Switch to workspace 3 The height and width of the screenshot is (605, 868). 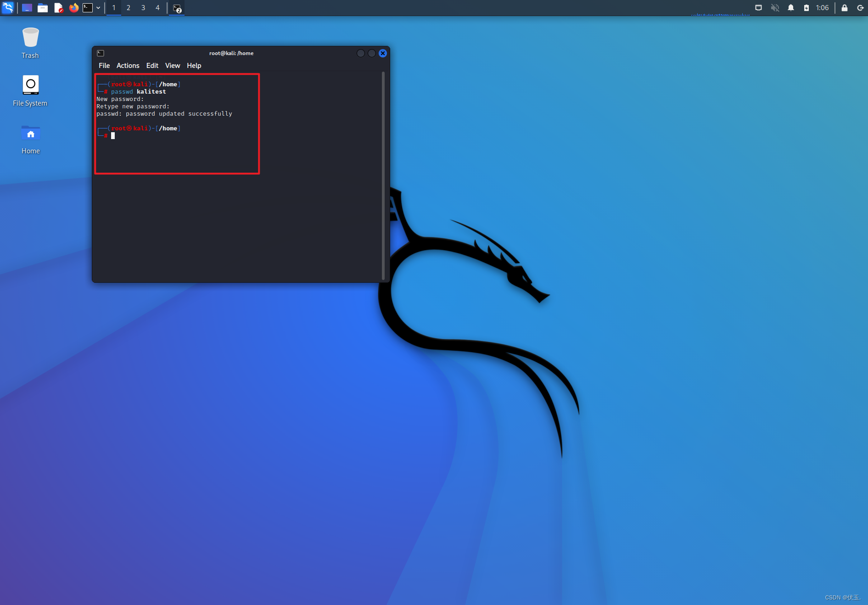point(143,8)
